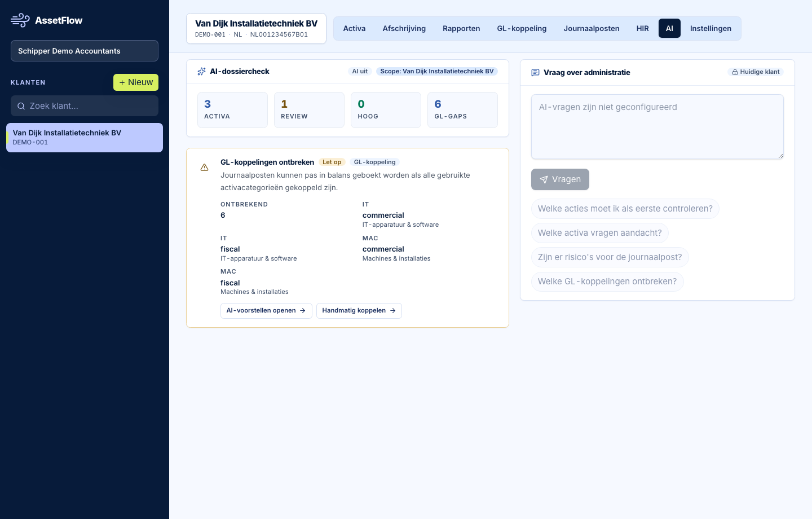Viewport: 812px width, 519px height.
Task: Click the Vragen submit button
Action: coord(560,179)
